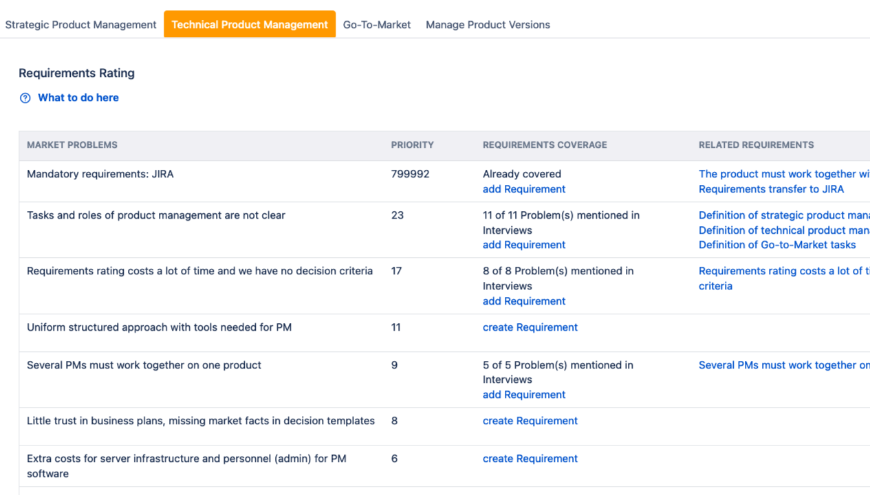Open the 'Requirements transfer to JIRA' link
Screen dimensions: 870x495
pos(771,189)
